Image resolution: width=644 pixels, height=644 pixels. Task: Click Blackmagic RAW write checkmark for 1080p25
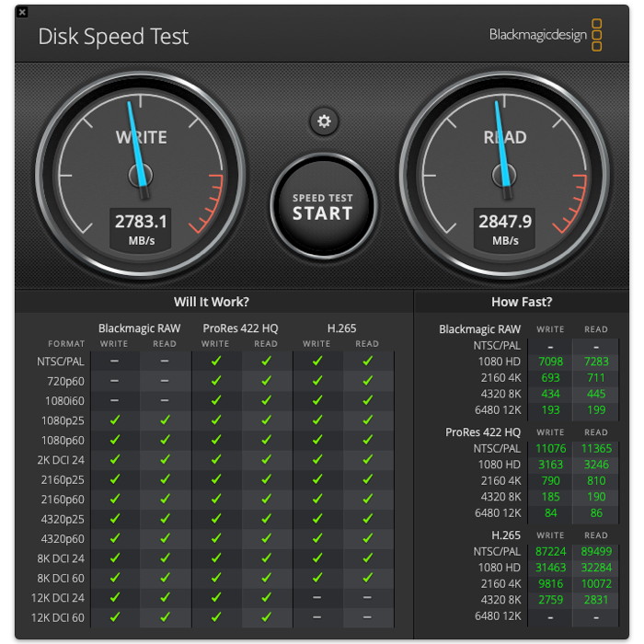(115, 420)
